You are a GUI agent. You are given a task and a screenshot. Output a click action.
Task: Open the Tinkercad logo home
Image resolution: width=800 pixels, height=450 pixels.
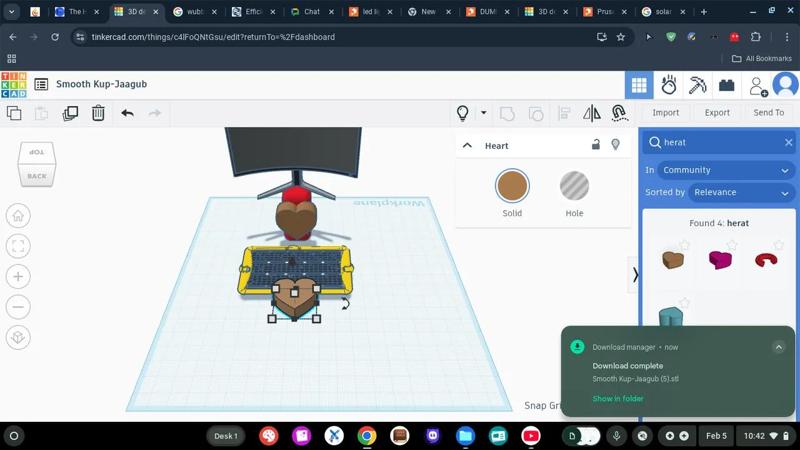click(x=14, y=85)
